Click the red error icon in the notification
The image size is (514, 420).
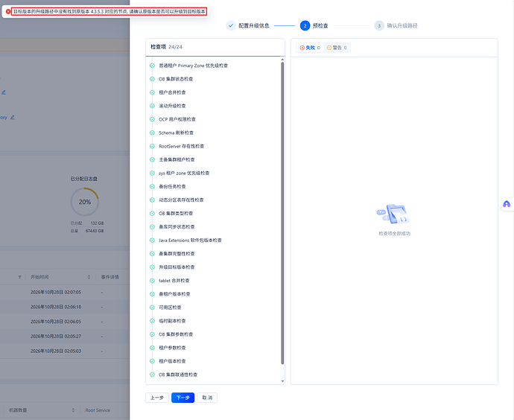pyautogui.click(x=8, y=11)
